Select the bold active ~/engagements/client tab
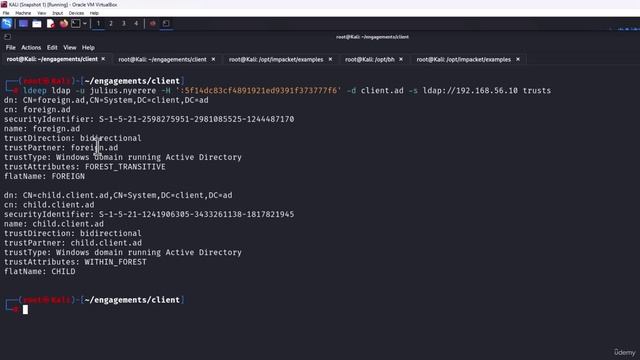 coord(52,59)
